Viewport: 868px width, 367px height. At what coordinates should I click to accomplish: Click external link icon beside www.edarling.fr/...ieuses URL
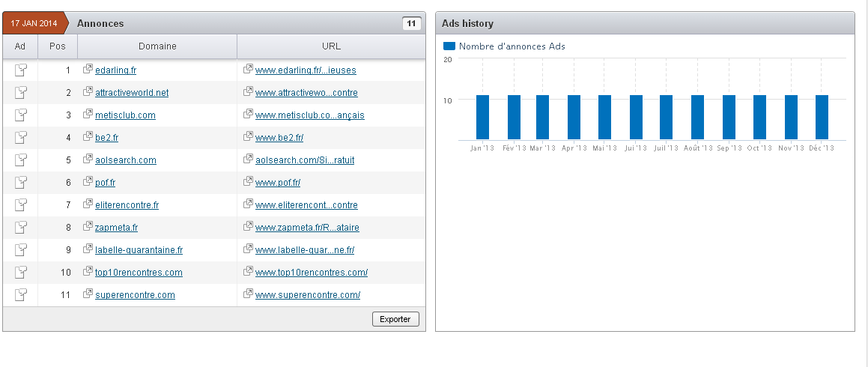pos(248,69)
